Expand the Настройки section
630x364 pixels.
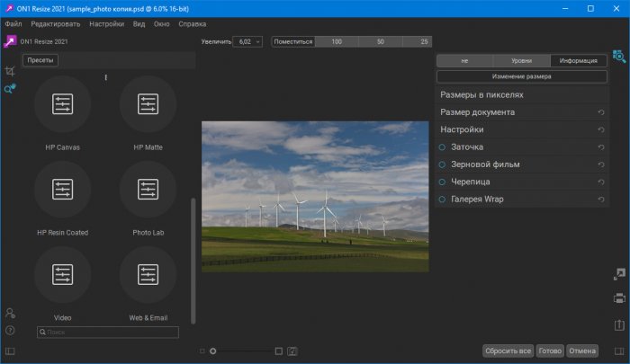pos(521,129)
